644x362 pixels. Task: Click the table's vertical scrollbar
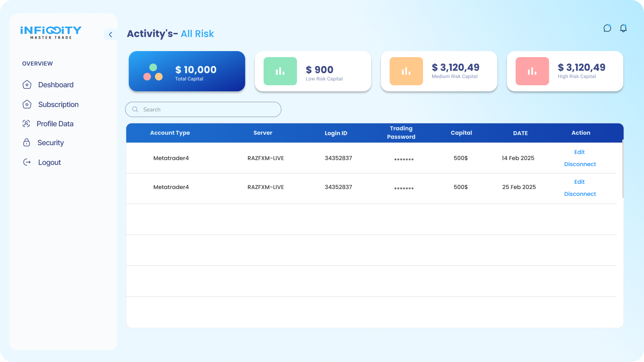(623, 169)
